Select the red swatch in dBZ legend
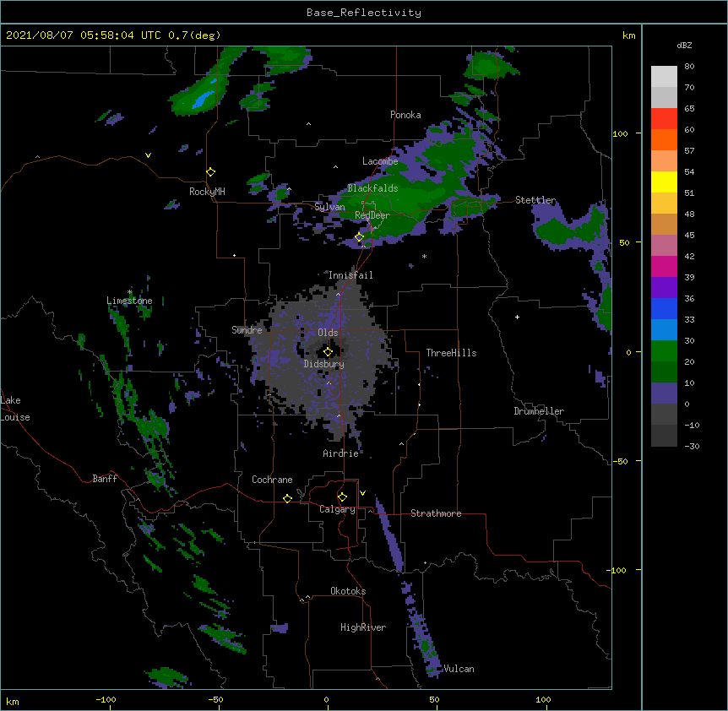The height and width of the screenshot is (711, 728). pos(664,118)
